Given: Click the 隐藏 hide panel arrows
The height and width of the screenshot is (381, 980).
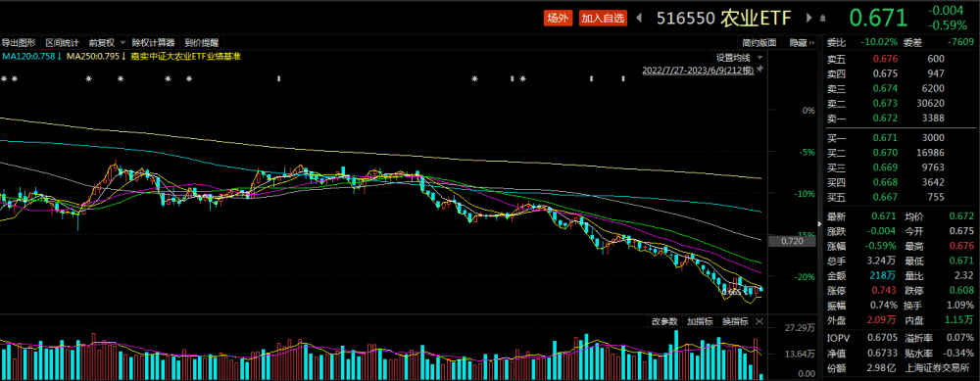Looking at the screenshot, I should pyautogui.click(x=802, y=43).
